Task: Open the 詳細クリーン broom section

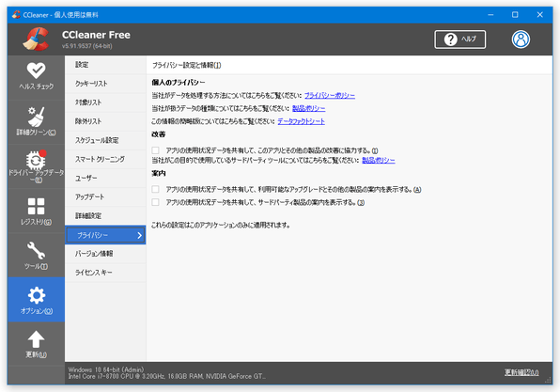Action: (x=36, y=122)
